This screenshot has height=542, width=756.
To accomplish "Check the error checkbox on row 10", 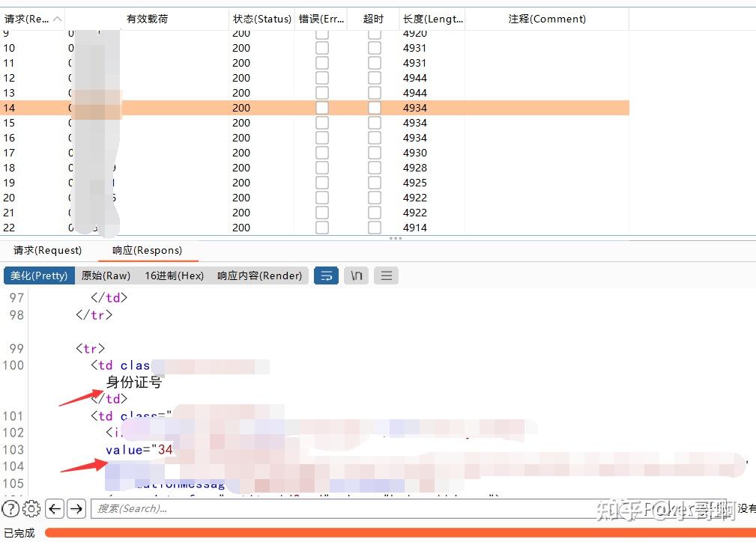I will [322, 48].
